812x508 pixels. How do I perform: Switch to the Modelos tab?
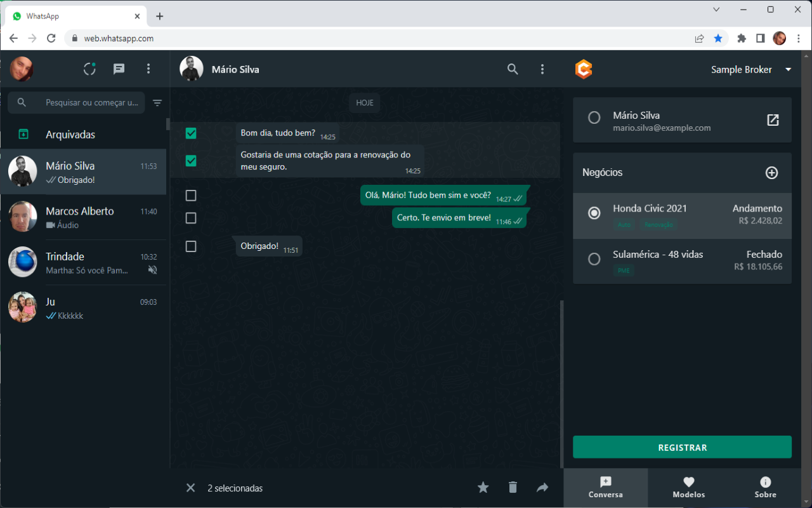click(x=688, y=488)
